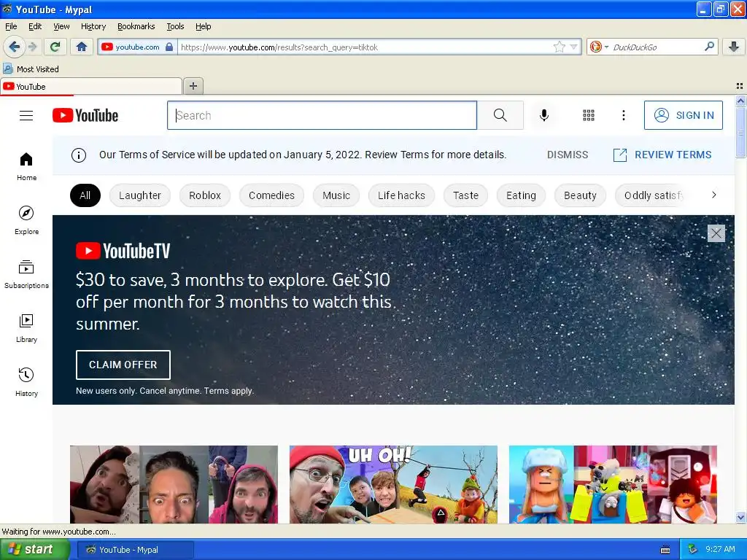Select the Comedies filter chip
This screenshot has height=560, width=747.
click(271, 195)
